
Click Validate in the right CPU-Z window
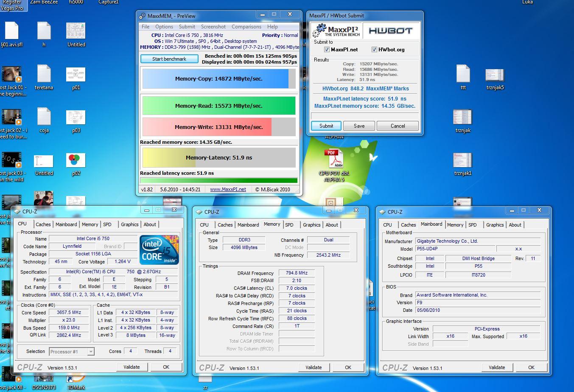coord(497,367)
